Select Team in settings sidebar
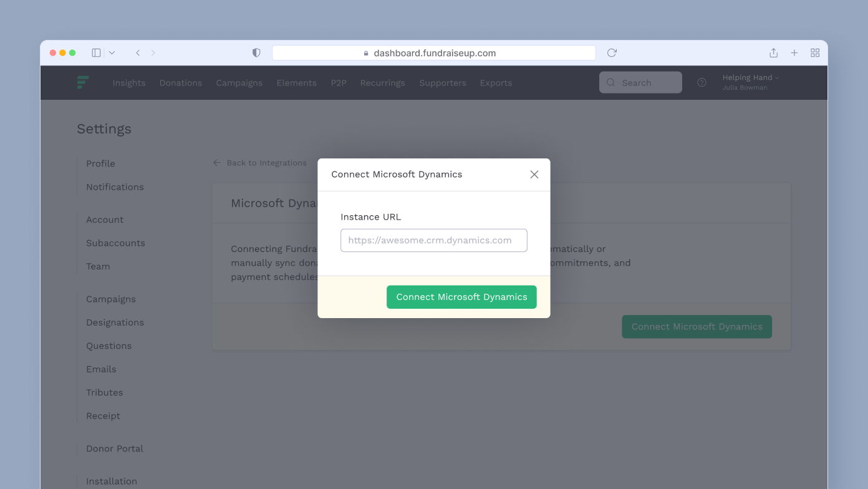Viewport: 868px width, 489px height. (x=98, y=266)
